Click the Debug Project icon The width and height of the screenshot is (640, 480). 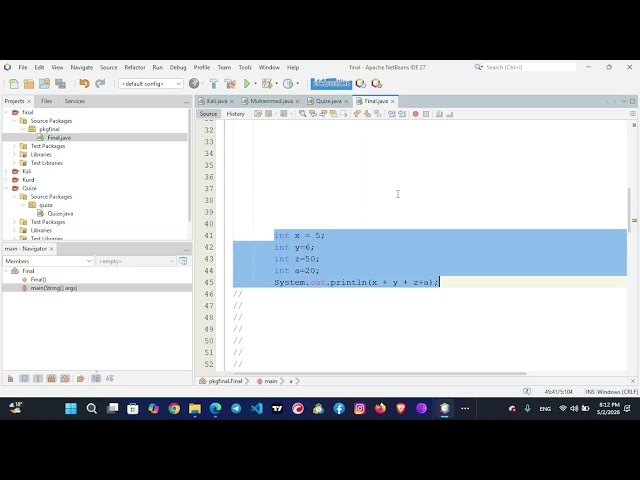click(267, 84)
